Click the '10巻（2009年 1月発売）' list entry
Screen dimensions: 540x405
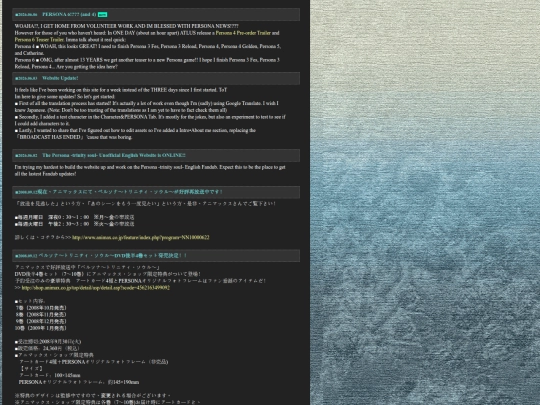click(x=41, y=328)
